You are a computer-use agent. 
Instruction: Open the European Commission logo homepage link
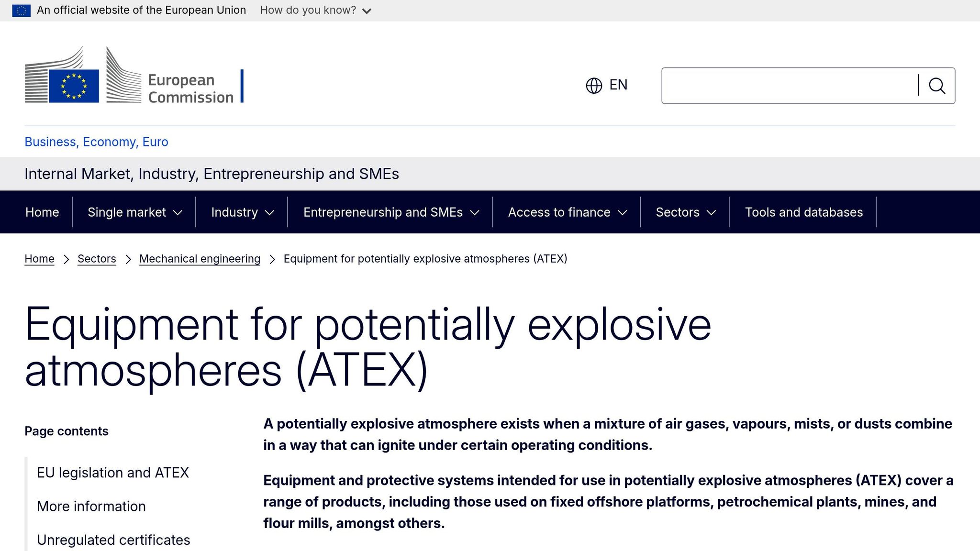click(x=134, y=75)
